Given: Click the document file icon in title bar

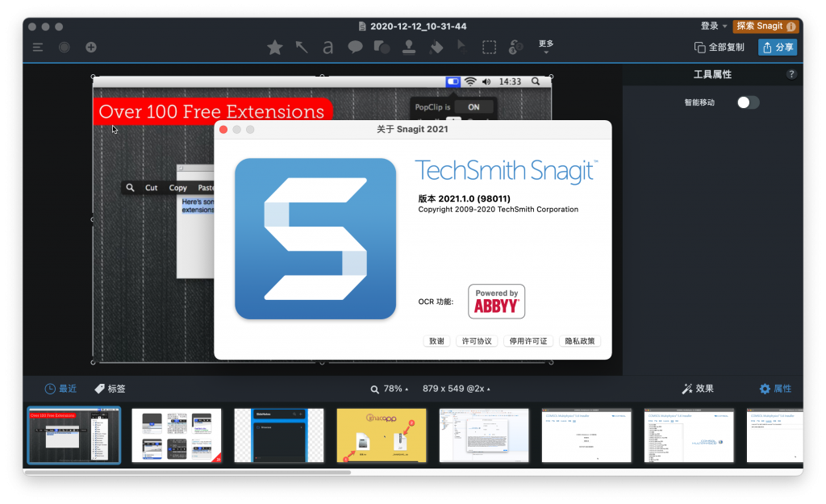Looking at the screenshot, I should click(x=362, y=27).
